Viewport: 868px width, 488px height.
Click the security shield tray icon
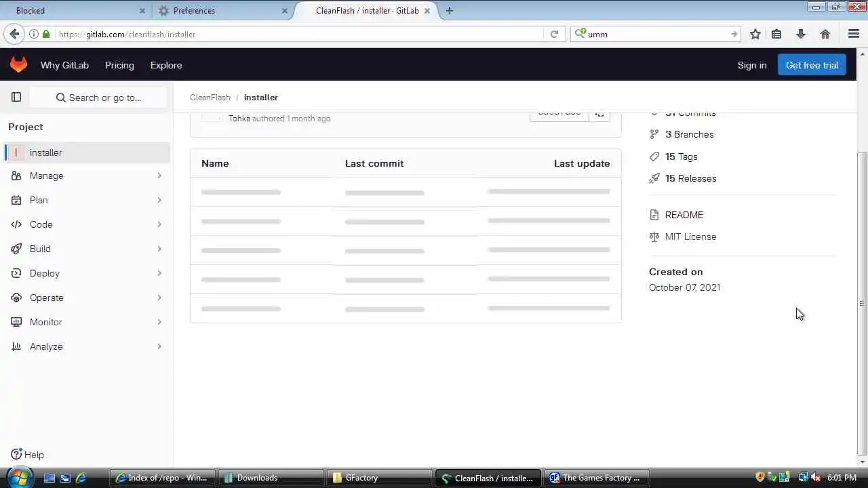click(760, 478)
